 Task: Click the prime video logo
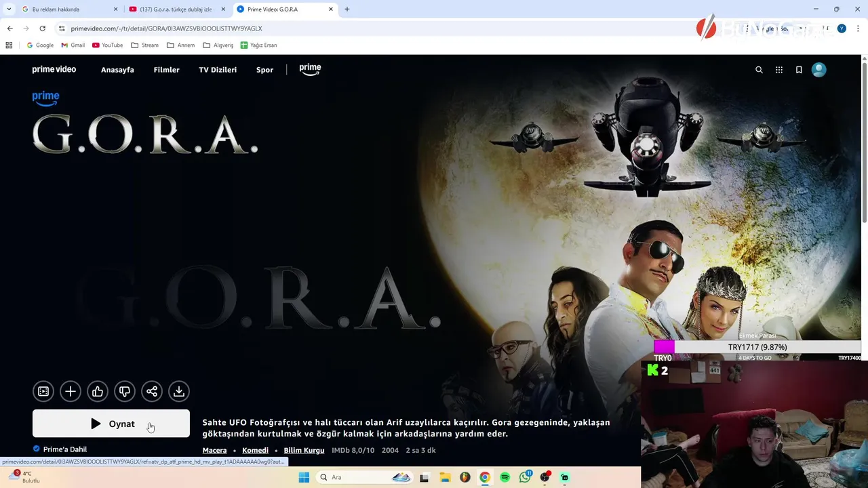(54, 69)
